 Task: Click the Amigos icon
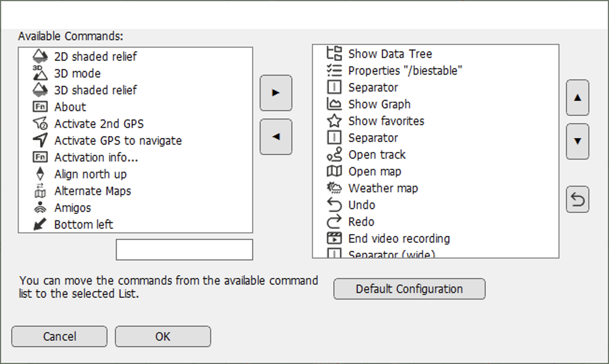click(x=40, y=208)
